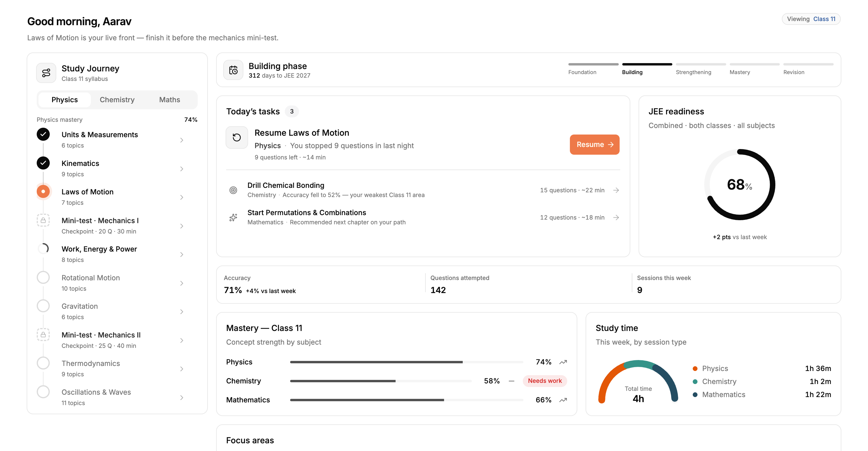
Task: Open the Drill Chemical Bonding task
Action: 423,190
